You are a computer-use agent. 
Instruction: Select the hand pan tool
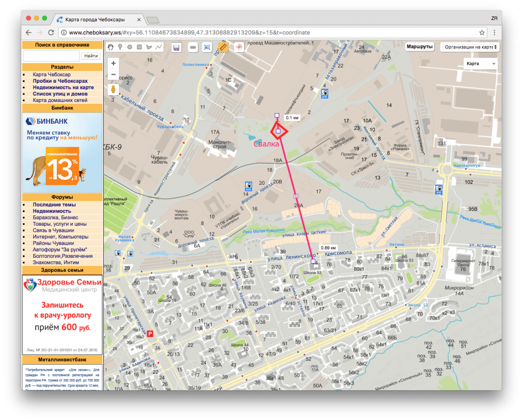tap(111, 47)
